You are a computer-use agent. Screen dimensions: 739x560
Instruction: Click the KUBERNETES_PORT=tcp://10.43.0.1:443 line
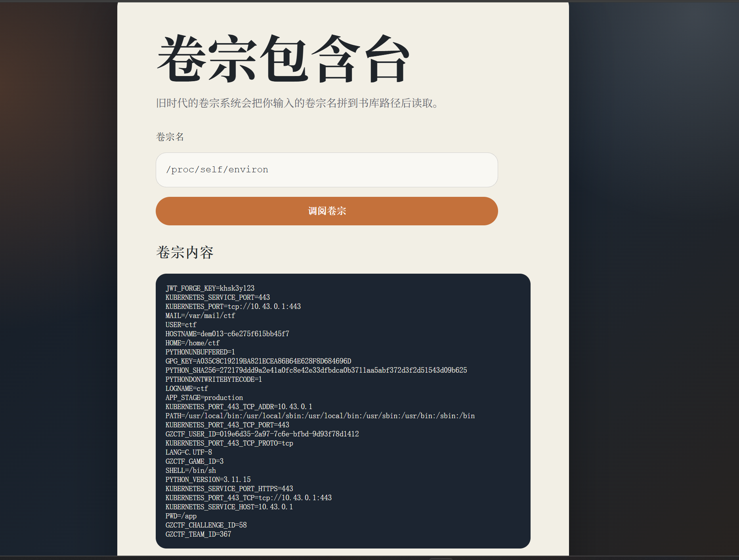[x=233, y=307]
